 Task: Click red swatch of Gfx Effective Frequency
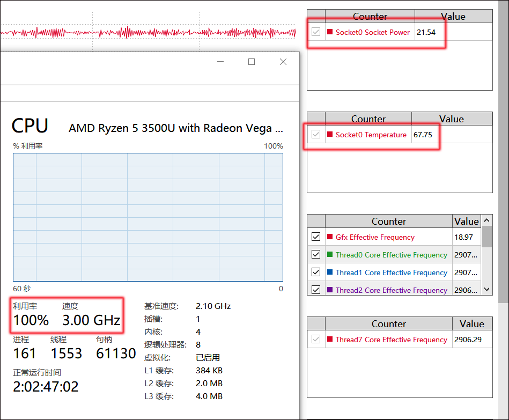(x=330, y=237)
